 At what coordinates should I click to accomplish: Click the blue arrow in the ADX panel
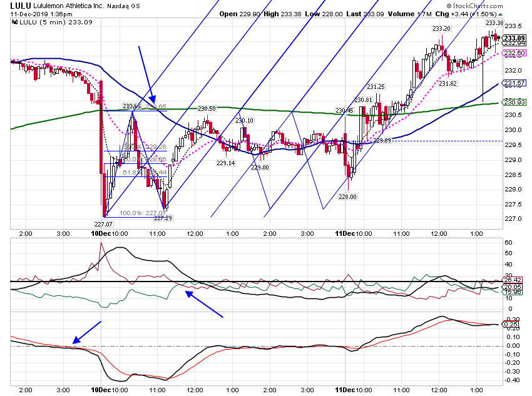204,304
